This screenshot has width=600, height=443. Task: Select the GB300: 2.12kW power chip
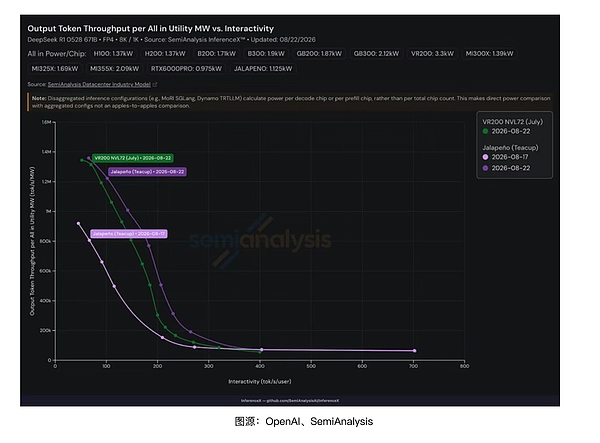(x=376, y=54)
